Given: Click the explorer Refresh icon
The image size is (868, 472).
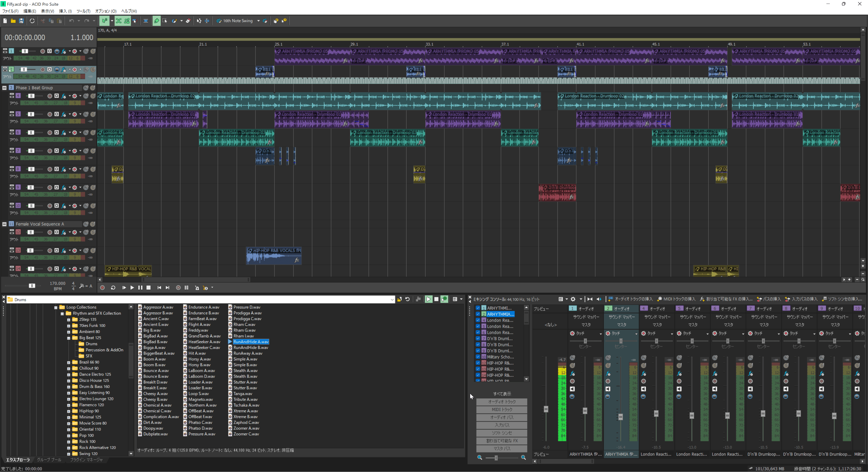Looking at the screenshot, I should [x=407, y=299].
